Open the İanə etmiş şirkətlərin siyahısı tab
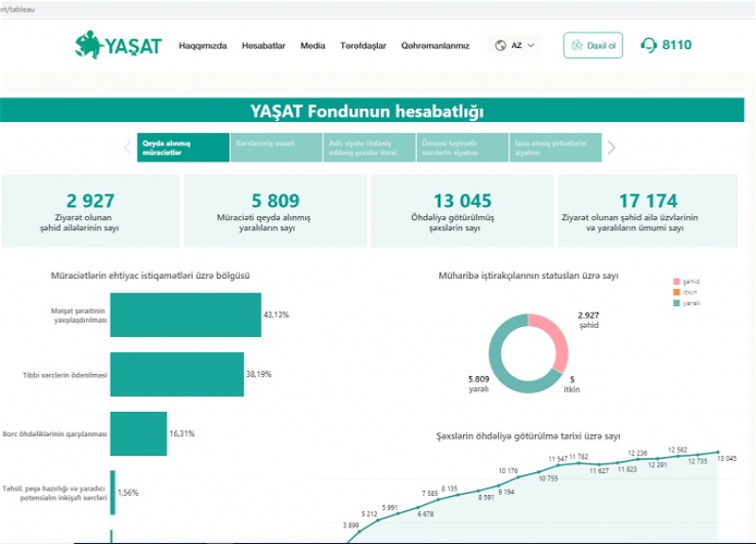This screenshot has width=756, height=544. [x=556, y=147]
